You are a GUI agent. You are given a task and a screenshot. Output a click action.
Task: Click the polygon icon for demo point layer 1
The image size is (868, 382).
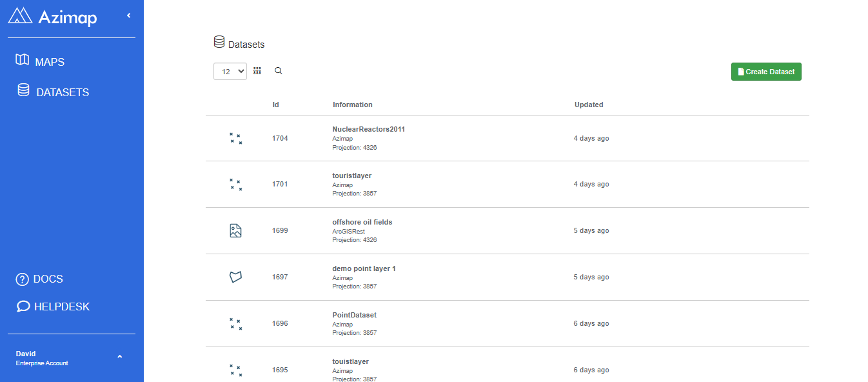point(236,277)
